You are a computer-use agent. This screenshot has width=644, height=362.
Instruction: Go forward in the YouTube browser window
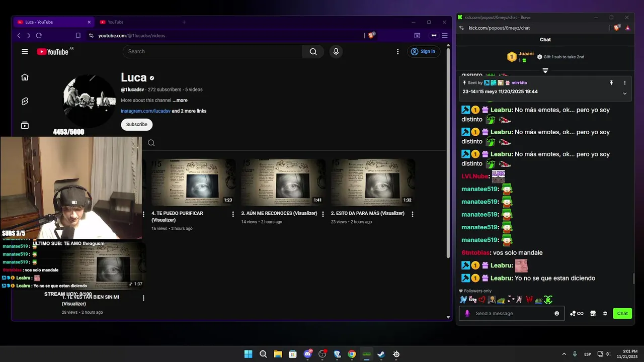29,36
